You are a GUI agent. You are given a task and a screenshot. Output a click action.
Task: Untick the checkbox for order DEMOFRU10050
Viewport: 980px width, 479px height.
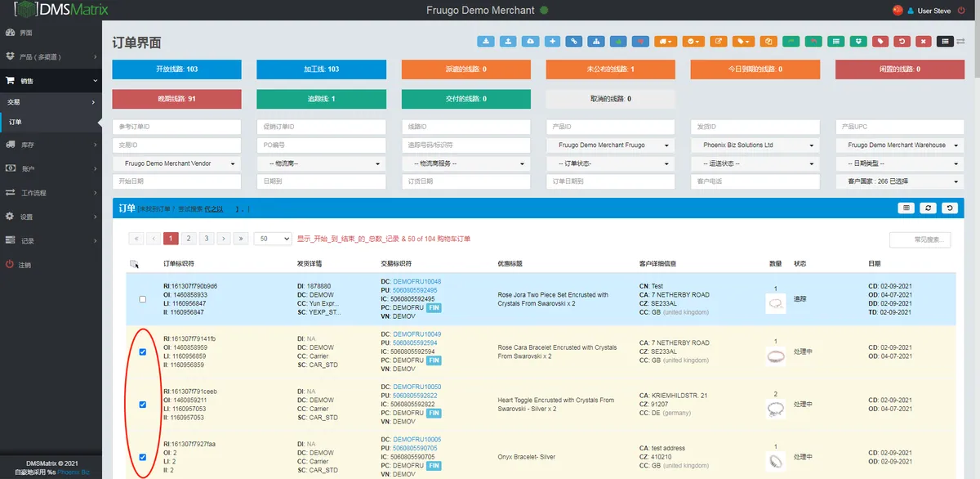pyautogui.click(x=143, y=405)
